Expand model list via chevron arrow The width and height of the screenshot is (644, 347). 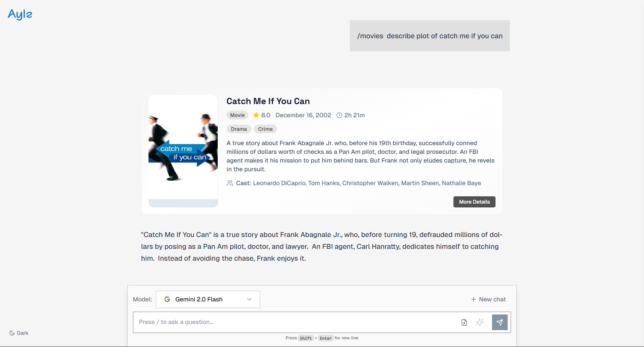point(249,299)
